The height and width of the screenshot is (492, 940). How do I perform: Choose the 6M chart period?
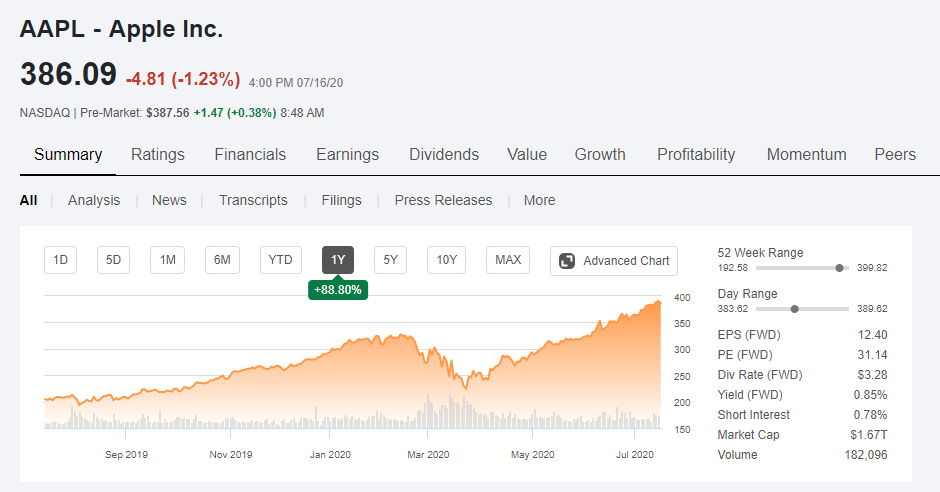tap(222, 261)
